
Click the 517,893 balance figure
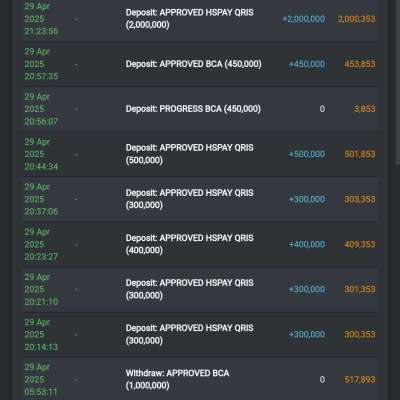360,379
